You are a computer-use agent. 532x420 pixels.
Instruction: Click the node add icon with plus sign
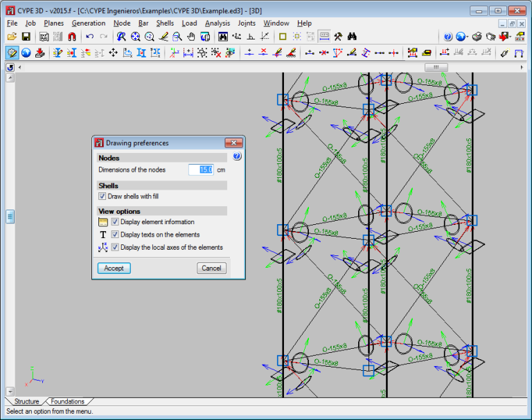click(249, 53)
